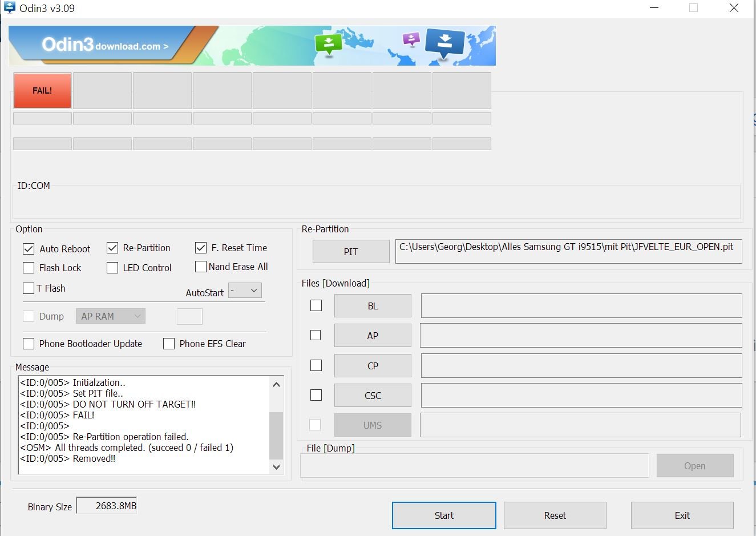Click the 'Set PIT file..' log line

(x=71, y=393)
